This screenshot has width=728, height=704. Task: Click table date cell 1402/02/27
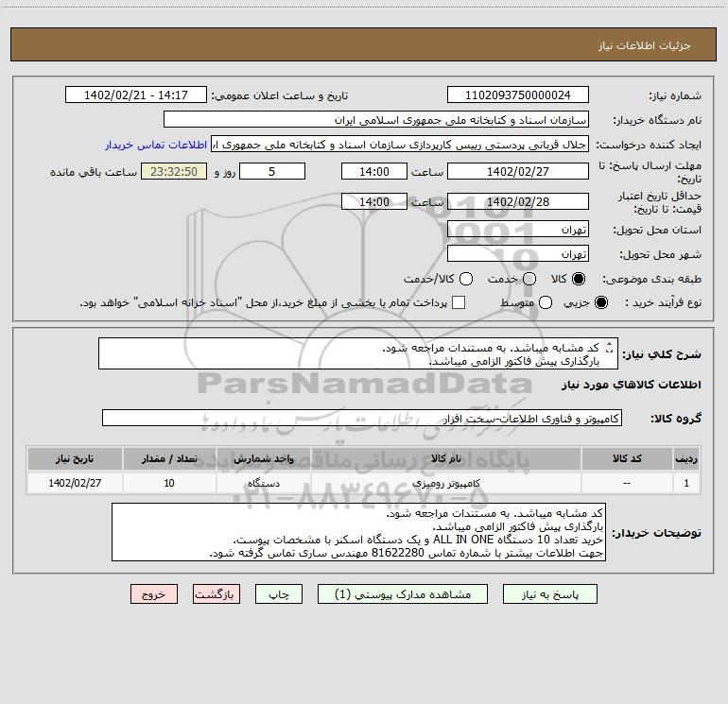(75, 483)
